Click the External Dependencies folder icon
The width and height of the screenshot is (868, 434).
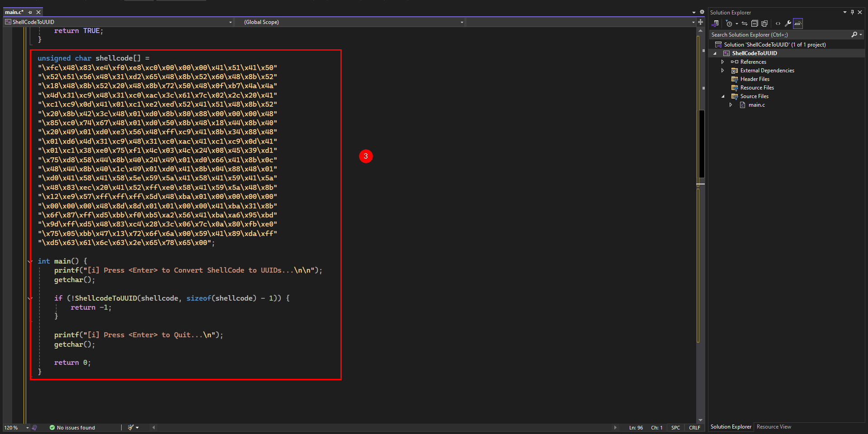pyautogui.click(x=734, y=71)
